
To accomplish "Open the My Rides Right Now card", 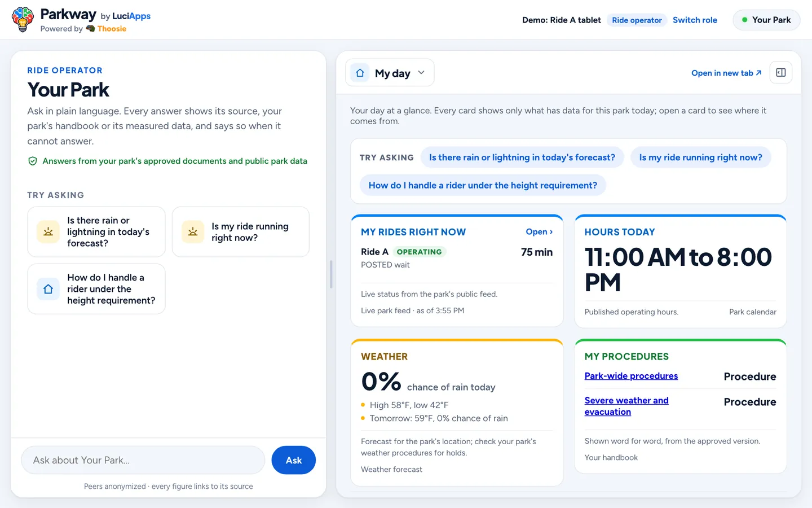I will 539,232.
